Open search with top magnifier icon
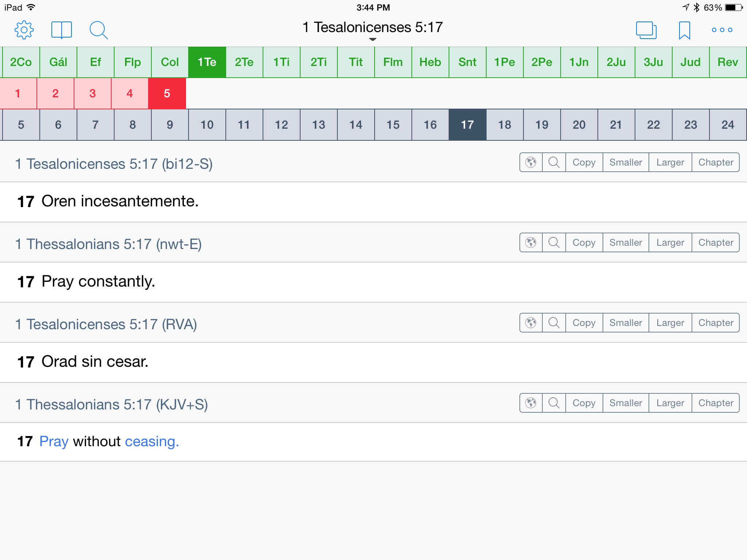Viewport: 747px width, 560px height. point(98,30)
